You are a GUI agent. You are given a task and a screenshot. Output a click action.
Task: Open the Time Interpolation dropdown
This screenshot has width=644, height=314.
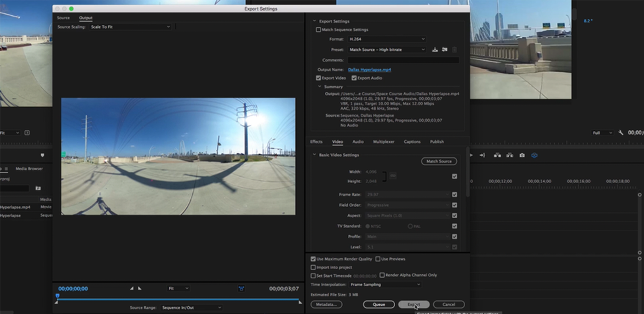385,285
